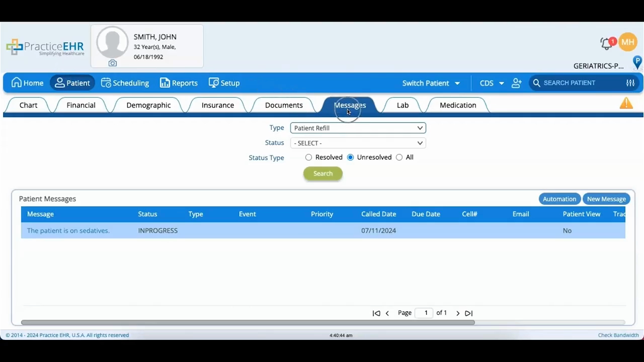644x362 pixels.
Task: Switch to the Messages tab
Action: 350,105
